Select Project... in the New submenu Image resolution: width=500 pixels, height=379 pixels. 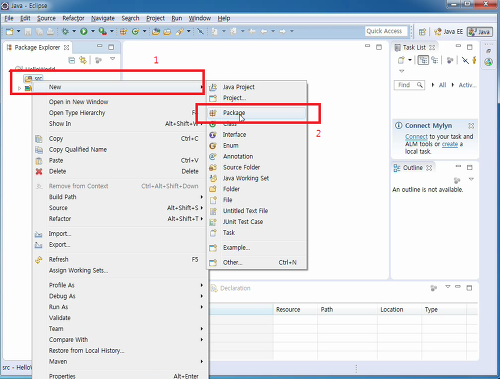(257, 98)
